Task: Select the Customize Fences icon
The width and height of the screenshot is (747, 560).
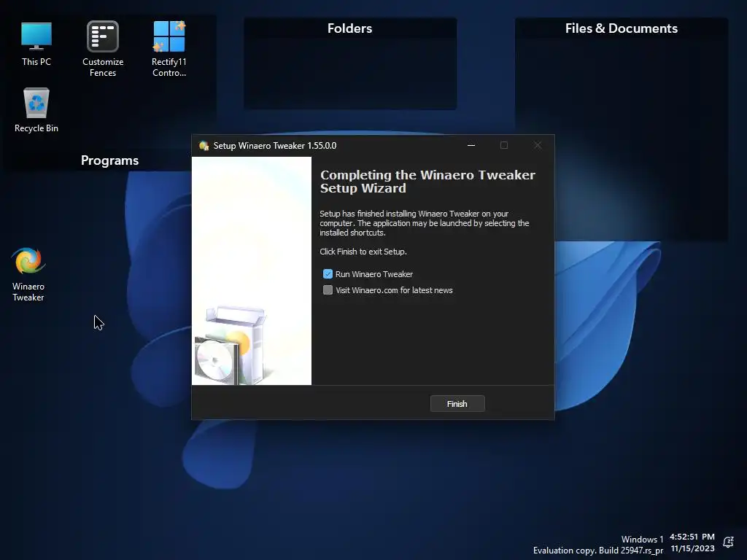Action: click(102, 49)
